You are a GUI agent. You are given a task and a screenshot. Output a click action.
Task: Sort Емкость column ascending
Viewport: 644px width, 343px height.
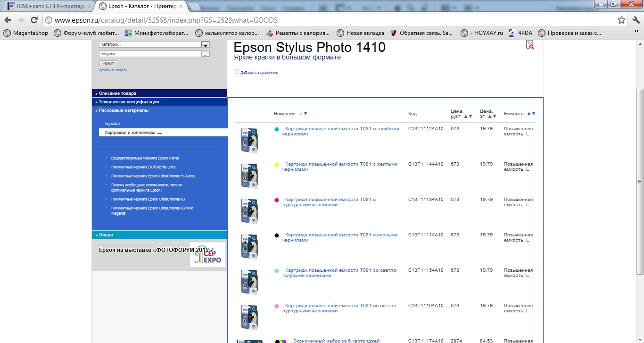tap(529, 114)
